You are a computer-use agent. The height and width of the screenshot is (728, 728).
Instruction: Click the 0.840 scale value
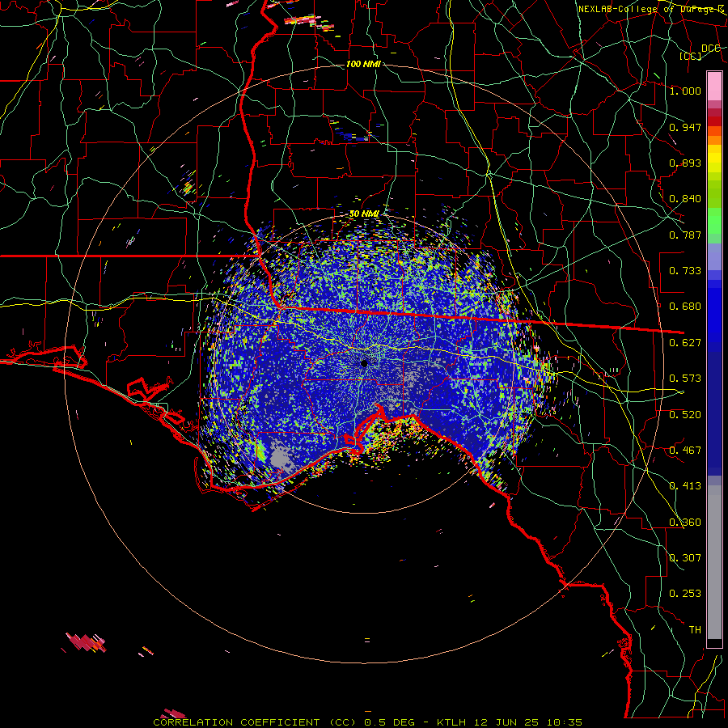[685, 199]
